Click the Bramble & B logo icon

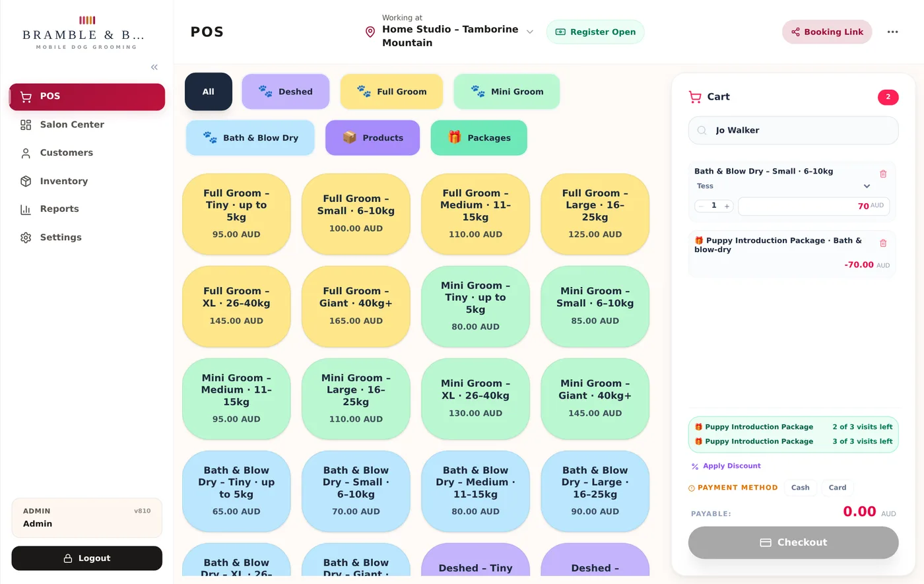[x=87, y=20]
